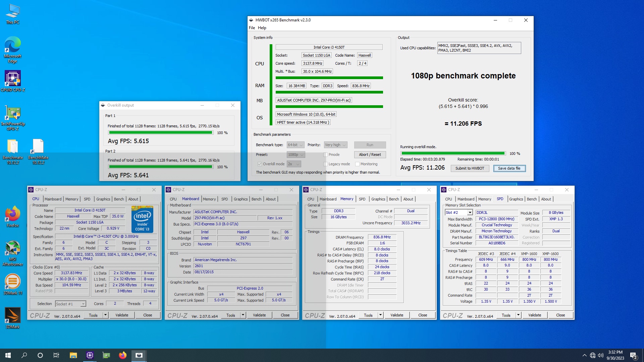Viewport: 644px width, 362px height.
Task: Click Close button in SPD CPU-Z window
Action: (x=560, y=315)
